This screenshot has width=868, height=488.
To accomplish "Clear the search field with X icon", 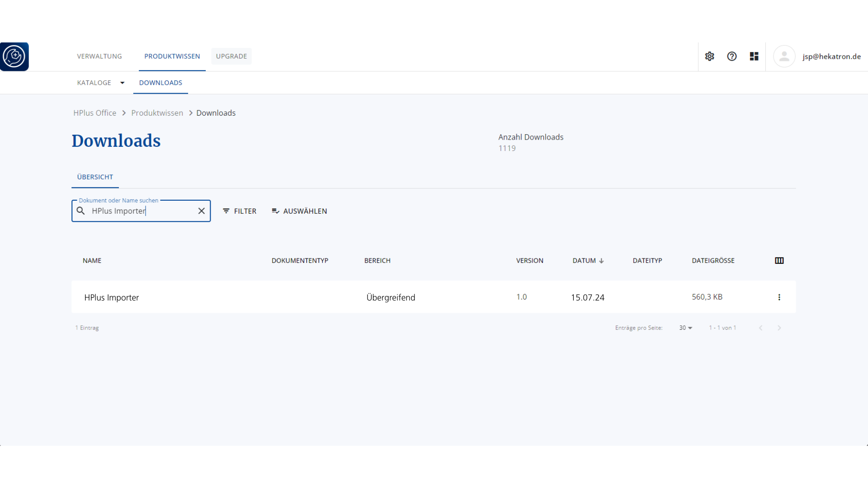I will point(201,211).
